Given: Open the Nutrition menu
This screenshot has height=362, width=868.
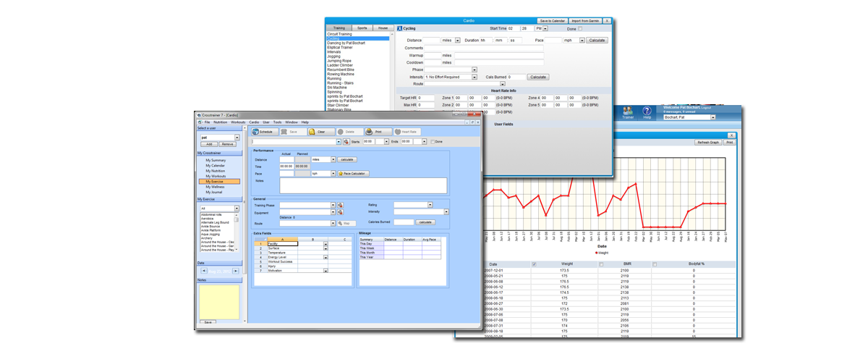Looking at the screenshot, I should (x=220, y=122).
